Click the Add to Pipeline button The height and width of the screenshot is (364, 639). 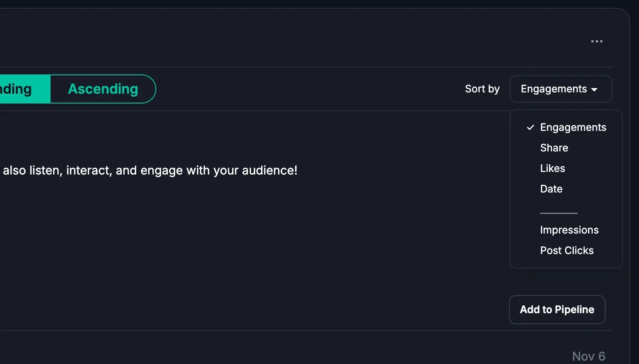tap(557, 310)
